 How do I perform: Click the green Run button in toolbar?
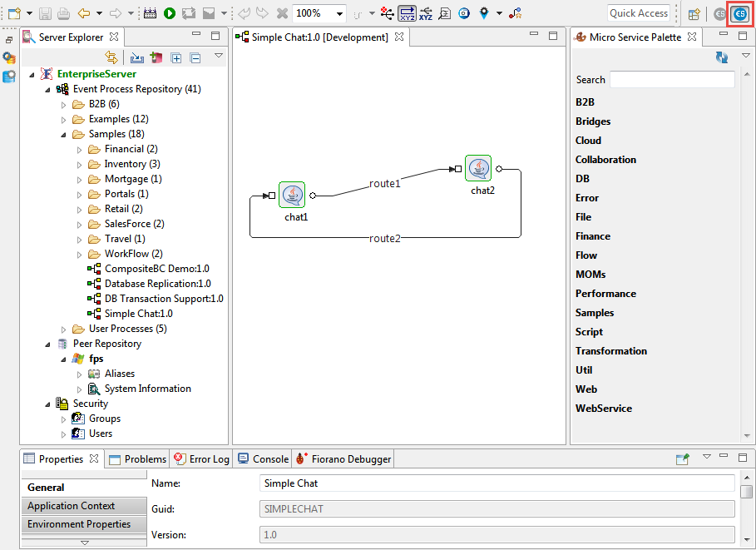[x=170, y=13]
